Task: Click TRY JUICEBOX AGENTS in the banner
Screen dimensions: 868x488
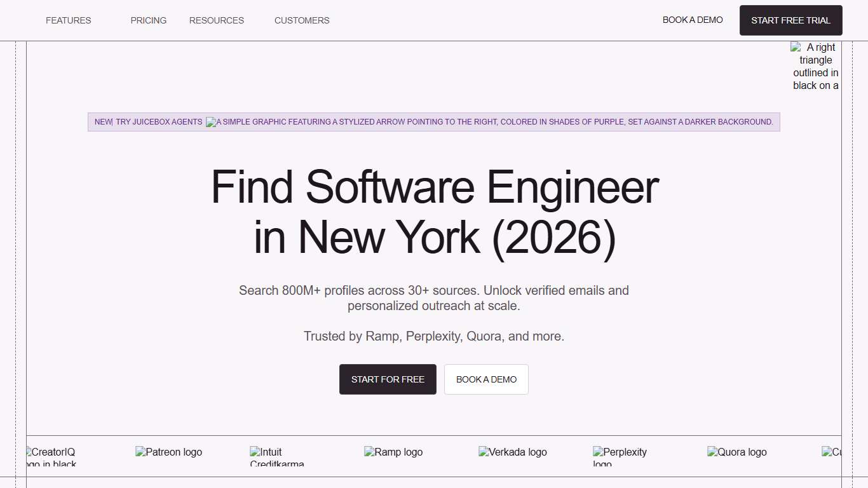Action: [158, 122]
